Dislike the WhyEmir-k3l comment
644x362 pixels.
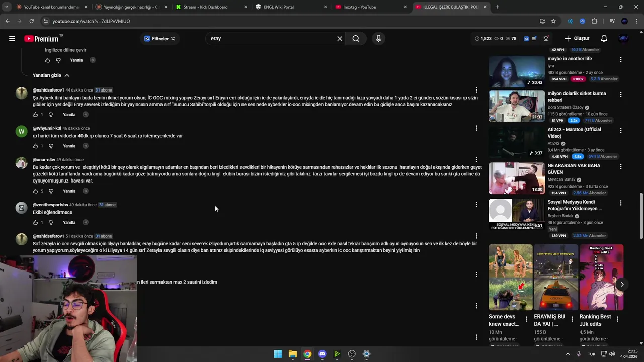[51, 146]
